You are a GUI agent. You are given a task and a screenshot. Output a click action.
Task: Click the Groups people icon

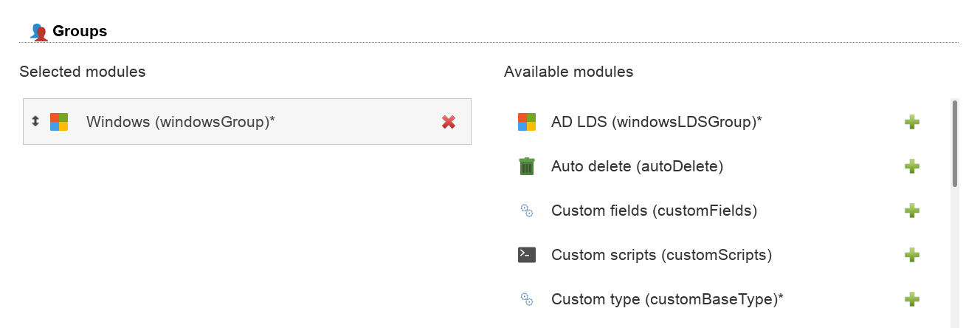pos(38,32)
